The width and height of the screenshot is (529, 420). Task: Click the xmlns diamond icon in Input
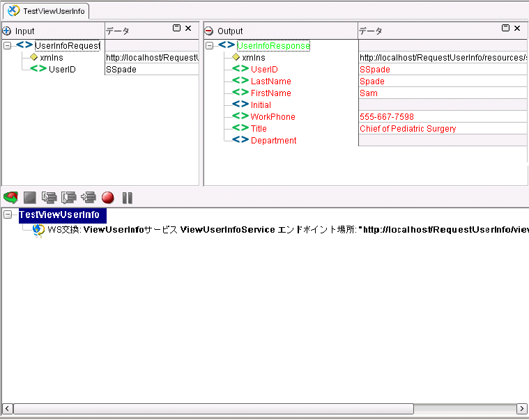[x=33, y=57]
